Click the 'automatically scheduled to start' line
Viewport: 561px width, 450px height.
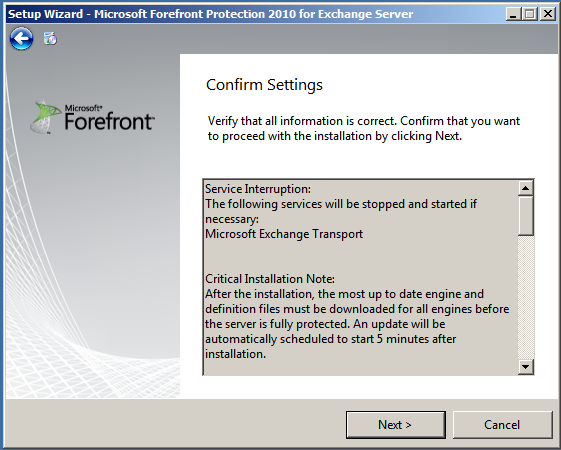tap(331, 339)
